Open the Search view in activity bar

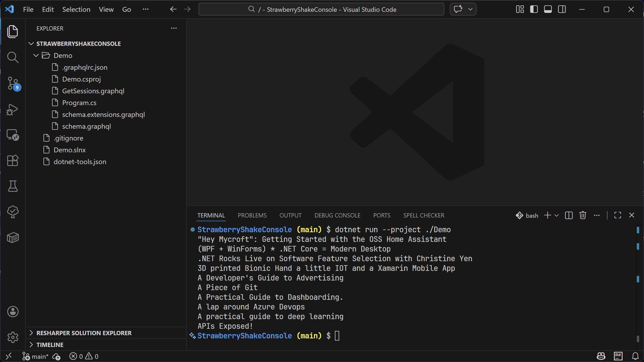click(13, 57)
